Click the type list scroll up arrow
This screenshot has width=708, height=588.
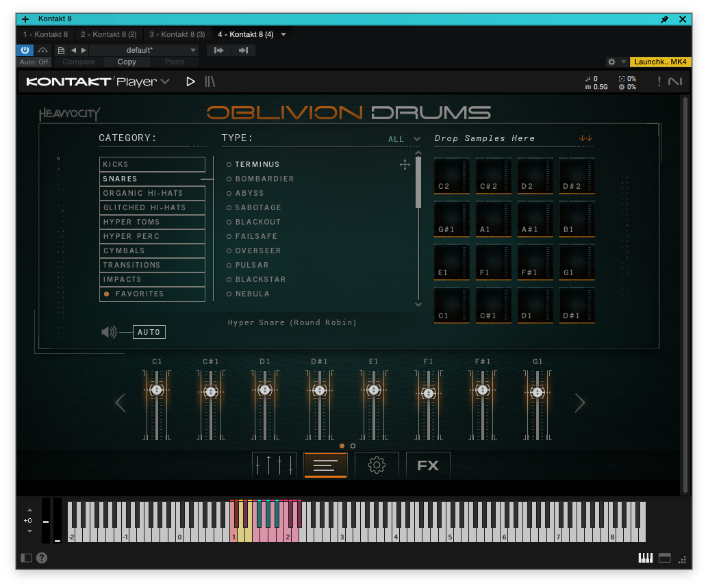click(418, 153)
